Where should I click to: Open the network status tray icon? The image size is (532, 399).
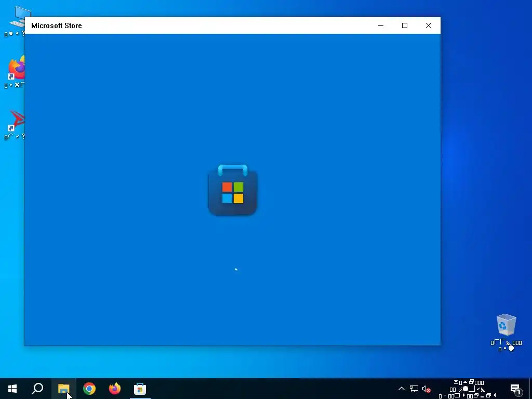(x=414, y=389)
